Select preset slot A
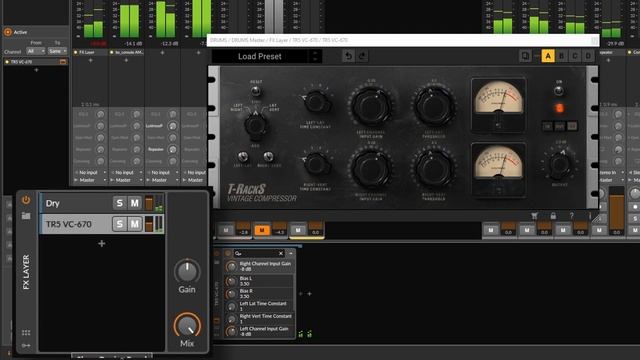Screen dimensions: 640x360 click(x=548, y=56)
